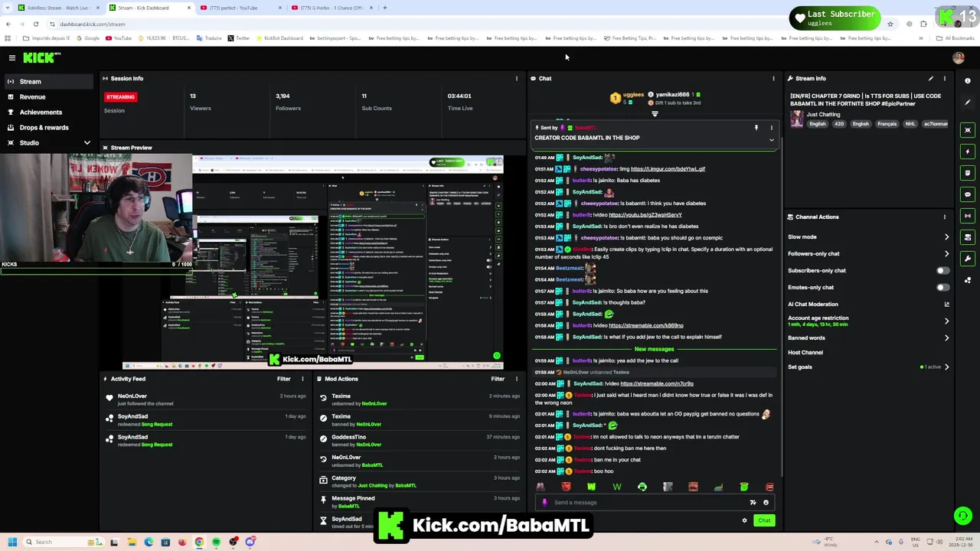Click the note icon in right sidebar

(x=968, y=173)
